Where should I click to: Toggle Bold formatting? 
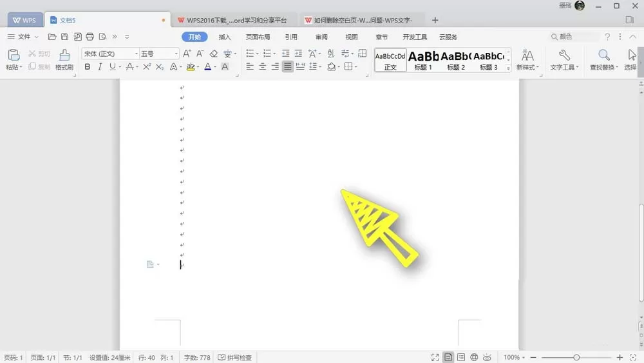[x=87, y=66]
